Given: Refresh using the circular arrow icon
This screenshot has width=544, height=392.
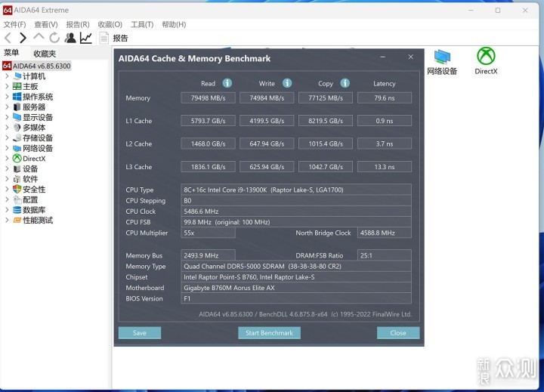Looking at the screenshot, I should [x=54, y=38].
